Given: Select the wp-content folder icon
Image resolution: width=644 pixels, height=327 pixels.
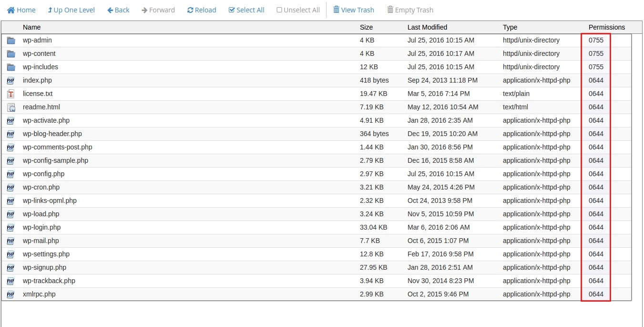Looking at the screenshot, I should tap(11, 54).
